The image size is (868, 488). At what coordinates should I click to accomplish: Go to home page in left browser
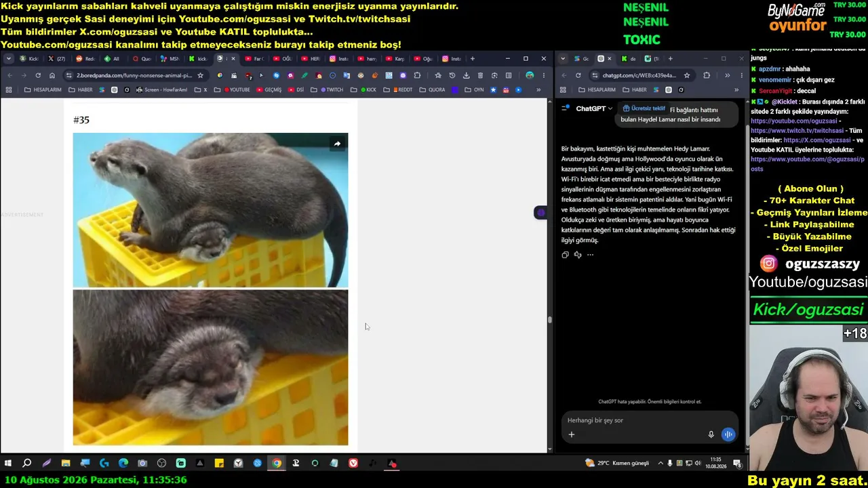pyautogui.click(x=53, y=75)
